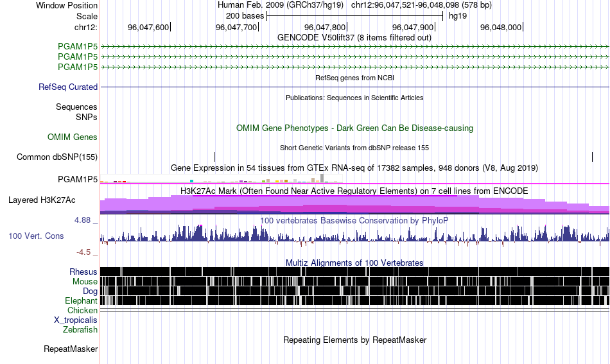Select the Rhesus alignment row label
The width and height of the screenshot is (610, 364).
pyautogui.click(x=83, y=272)
